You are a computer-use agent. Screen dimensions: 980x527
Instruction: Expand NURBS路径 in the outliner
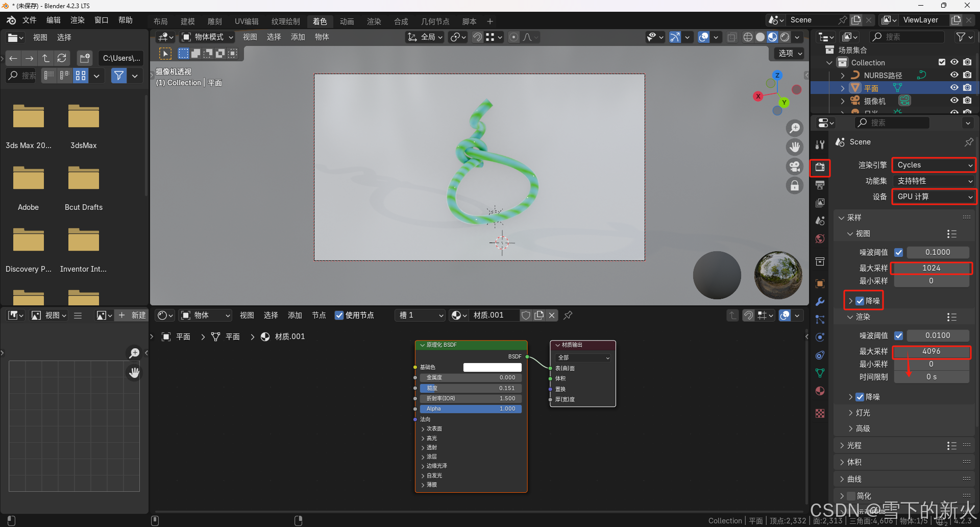(843, 75)
